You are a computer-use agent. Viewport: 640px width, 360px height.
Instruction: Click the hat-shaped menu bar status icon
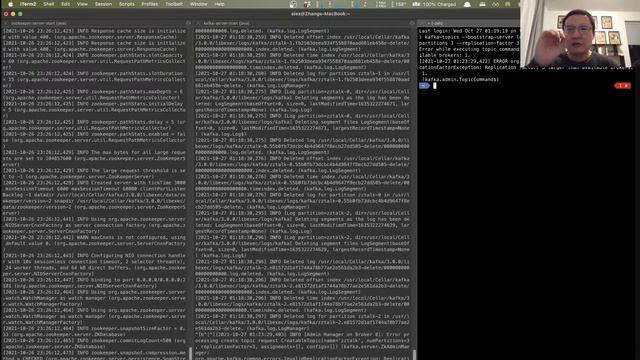467,4
